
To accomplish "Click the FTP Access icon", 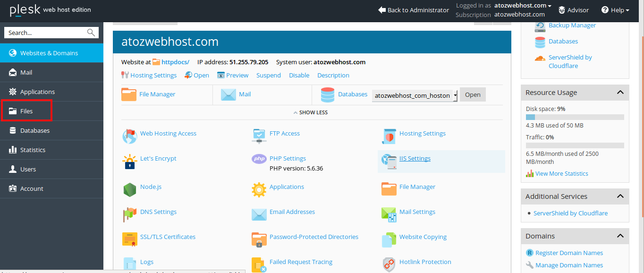I will (259, 136).
